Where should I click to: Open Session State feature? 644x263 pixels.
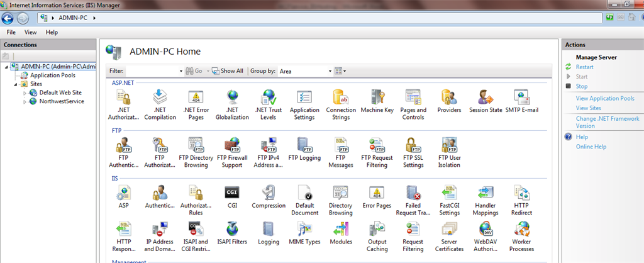[x=486, y=101]
